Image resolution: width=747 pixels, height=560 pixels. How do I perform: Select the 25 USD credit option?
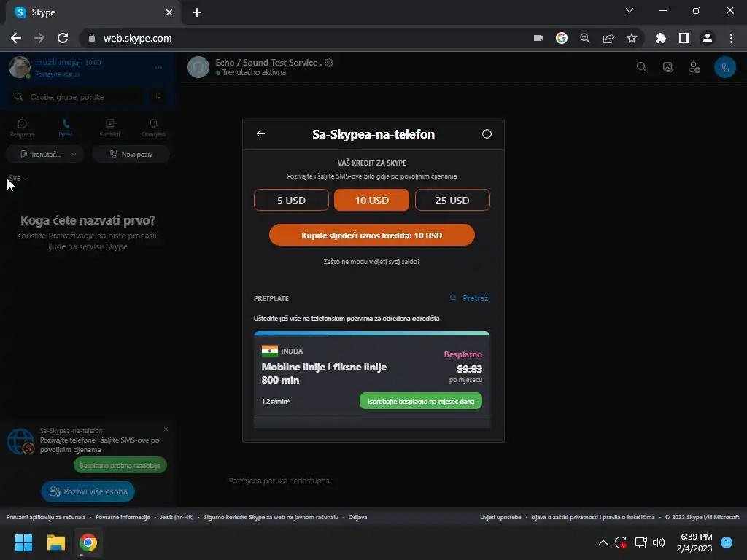[x=452, y=200]
